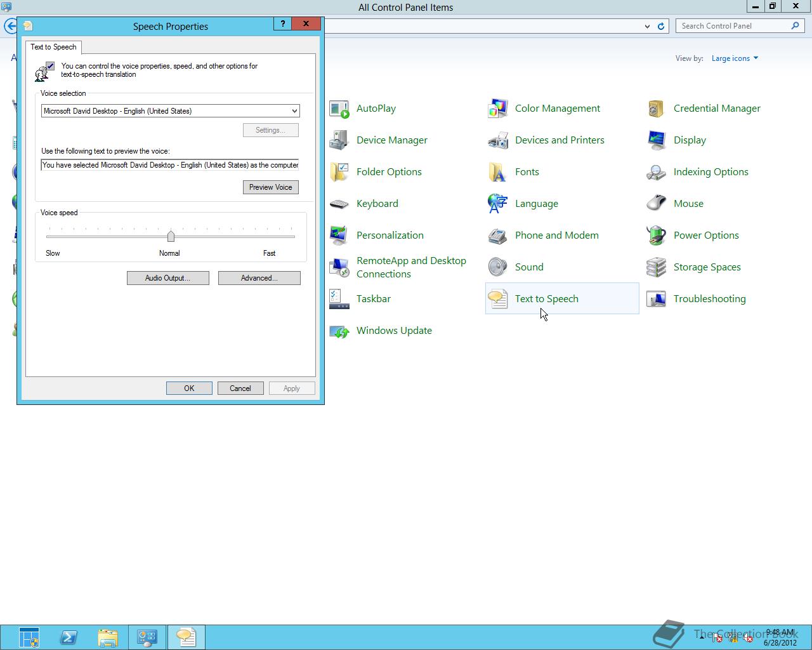Open the Personalization icon
The width and height of the screenshot is (812, 650).
pos(339,235)
